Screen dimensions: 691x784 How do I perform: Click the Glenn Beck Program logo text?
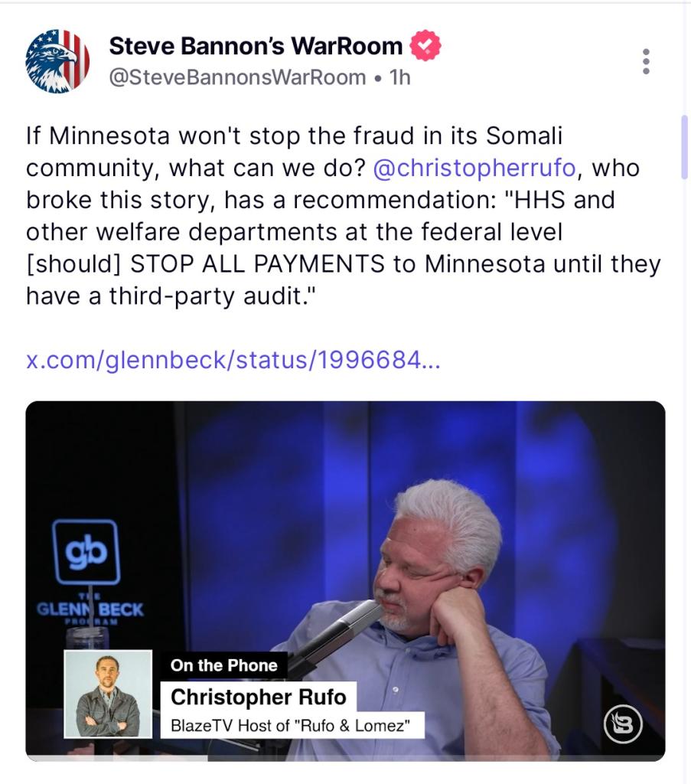[90, 609]
